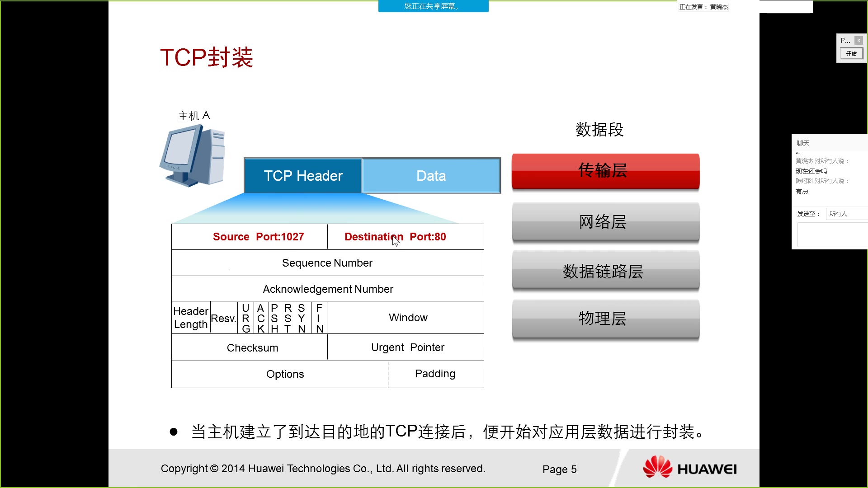This screenshot has height=488, width=868.
Task: Click the 正在发言 speaker indicator
Action: (x=703, y=7)
